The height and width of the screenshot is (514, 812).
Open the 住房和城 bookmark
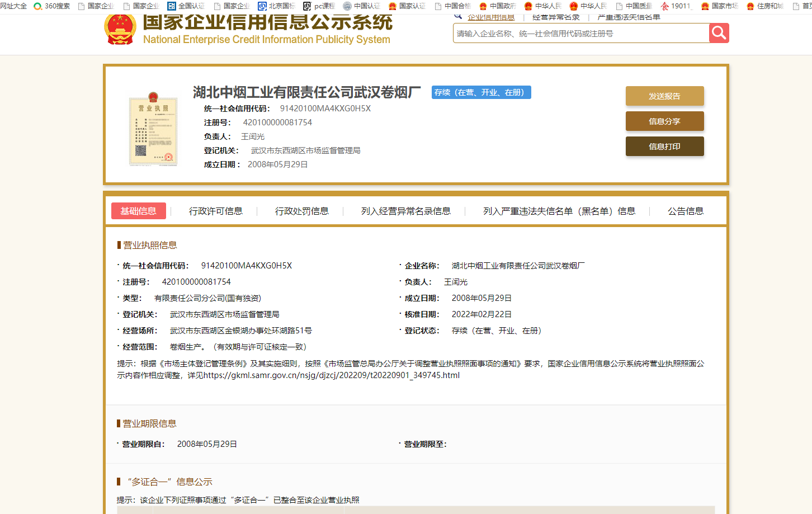coord(765,6)
